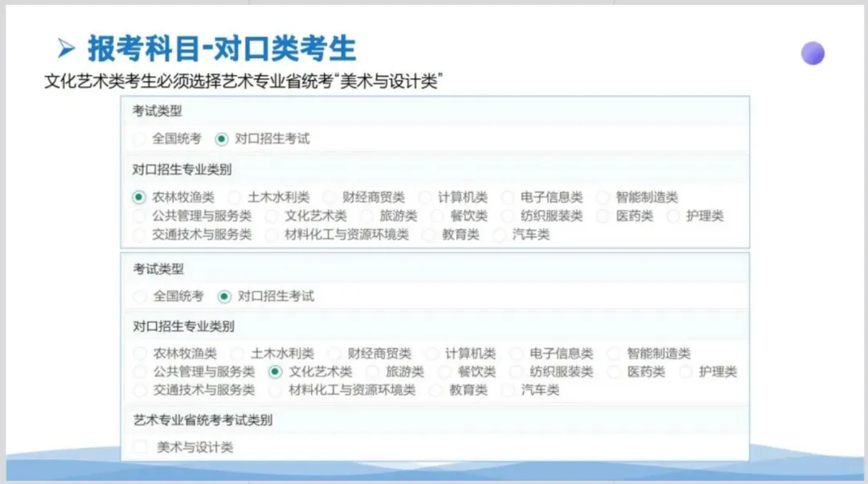Click the subtitle beginning 文化艺术类考生必须选择
Image resolution: width=868 pixels, height=484 pixels.
click(243, 81)
